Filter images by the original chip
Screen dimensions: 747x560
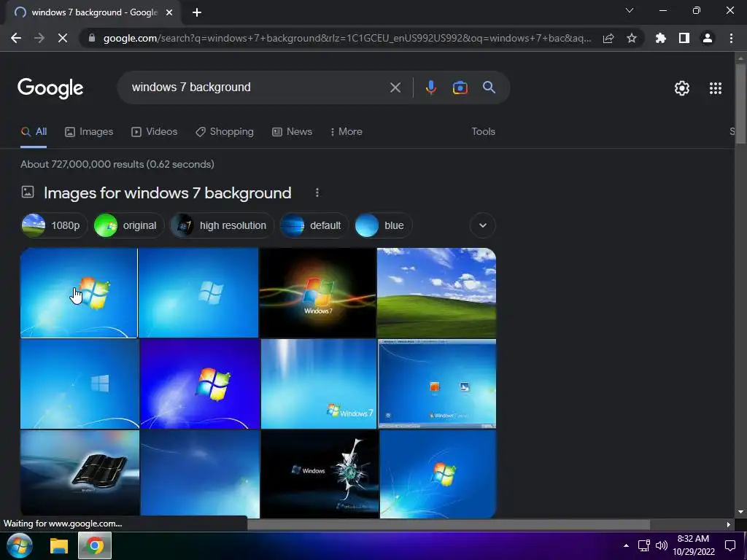point(128,225)
